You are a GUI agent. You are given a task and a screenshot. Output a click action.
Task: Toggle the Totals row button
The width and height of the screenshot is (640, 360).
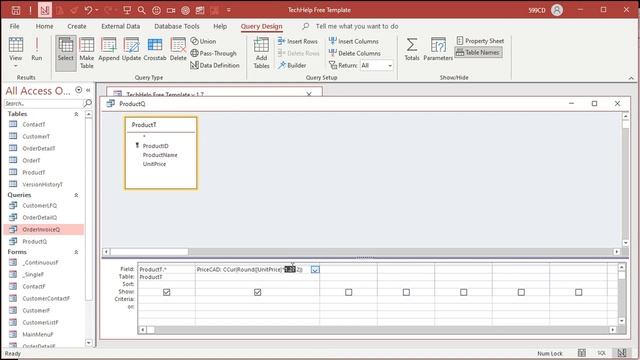[x=412, y=49]
